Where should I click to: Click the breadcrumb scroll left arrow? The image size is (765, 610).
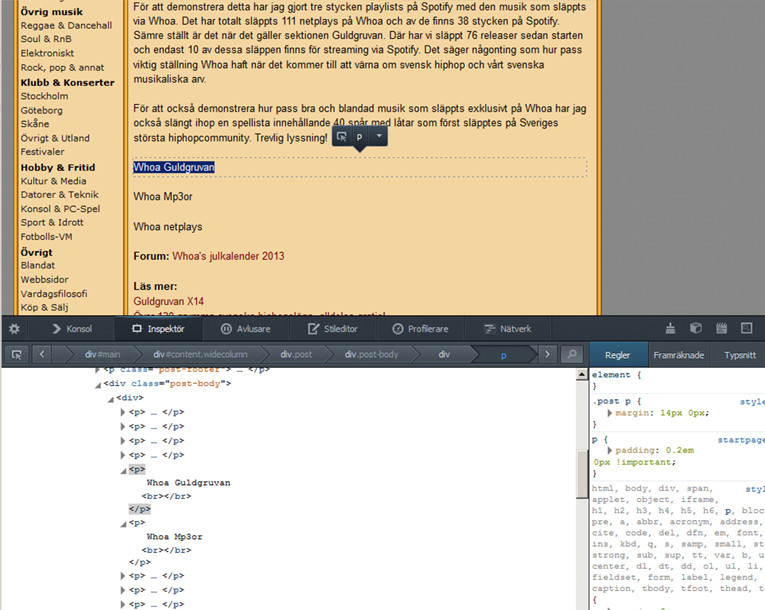tap(42, 354)
